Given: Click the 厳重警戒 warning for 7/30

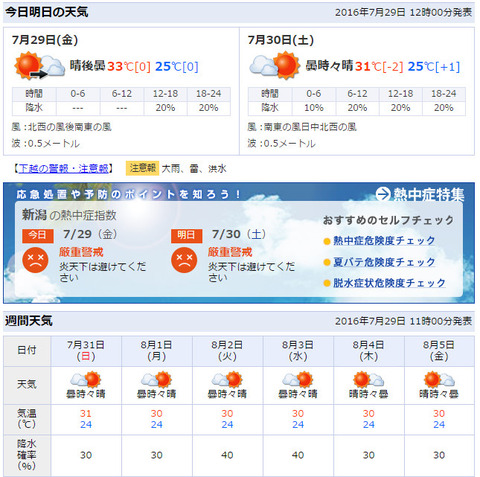Looking at the screenshot, I should click(230, 252).
